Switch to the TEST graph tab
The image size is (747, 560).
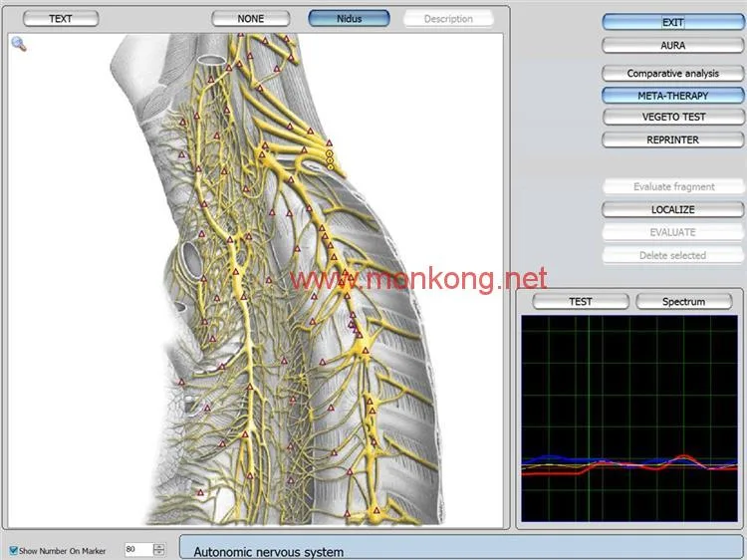pos(581,301)
